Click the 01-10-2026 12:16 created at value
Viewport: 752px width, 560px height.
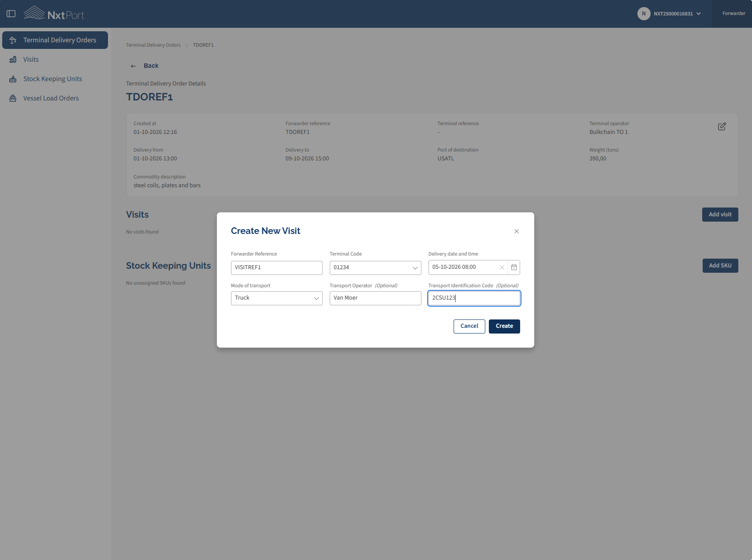155,132
